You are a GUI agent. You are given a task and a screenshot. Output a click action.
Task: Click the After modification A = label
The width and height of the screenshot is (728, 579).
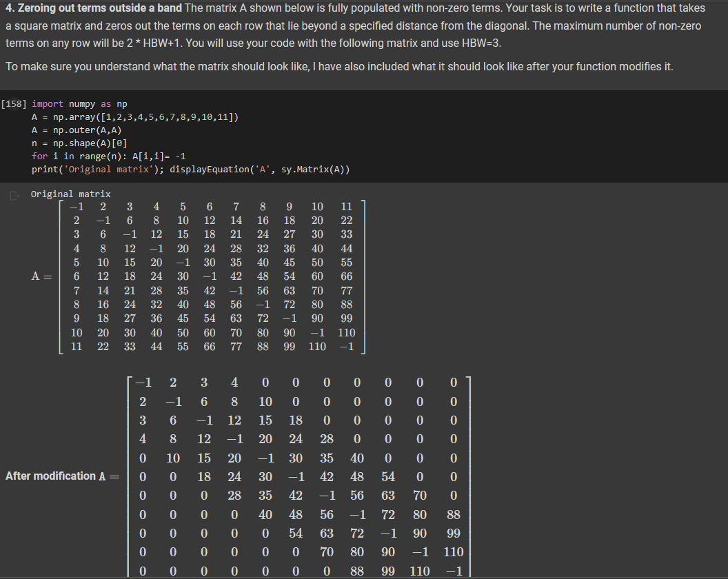point(62,476)
